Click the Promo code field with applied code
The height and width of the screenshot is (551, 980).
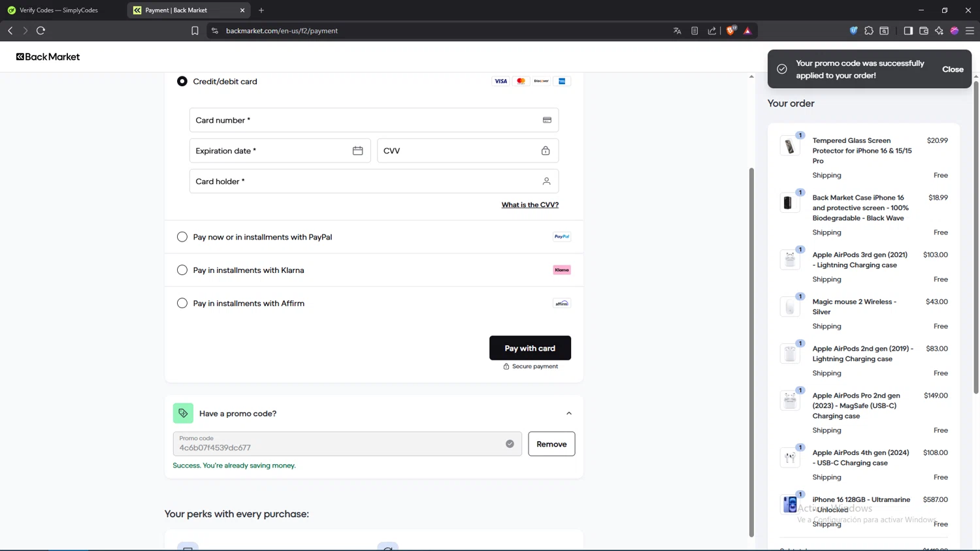347,444
